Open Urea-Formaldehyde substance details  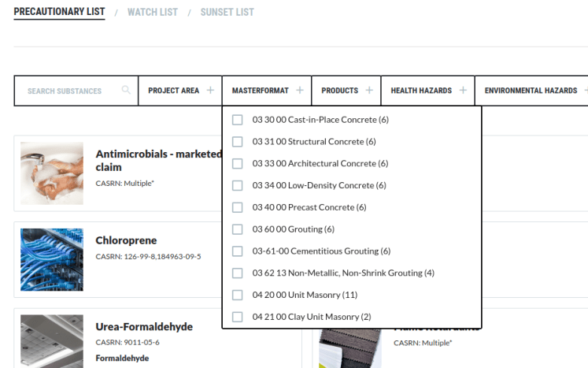point(144,327)
